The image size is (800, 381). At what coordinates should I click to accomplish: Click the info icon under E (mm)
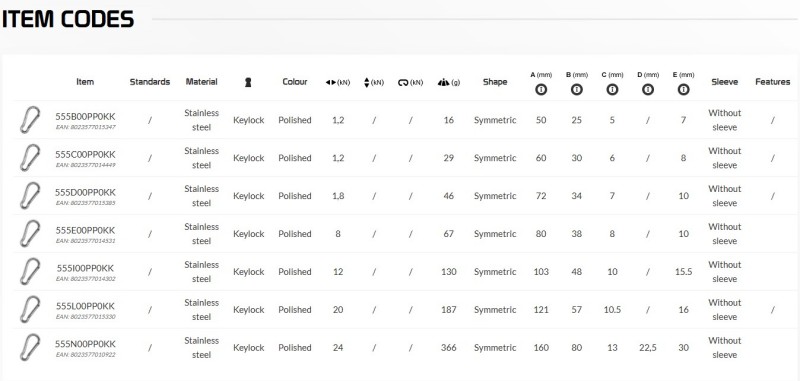(x=684, y=90)
